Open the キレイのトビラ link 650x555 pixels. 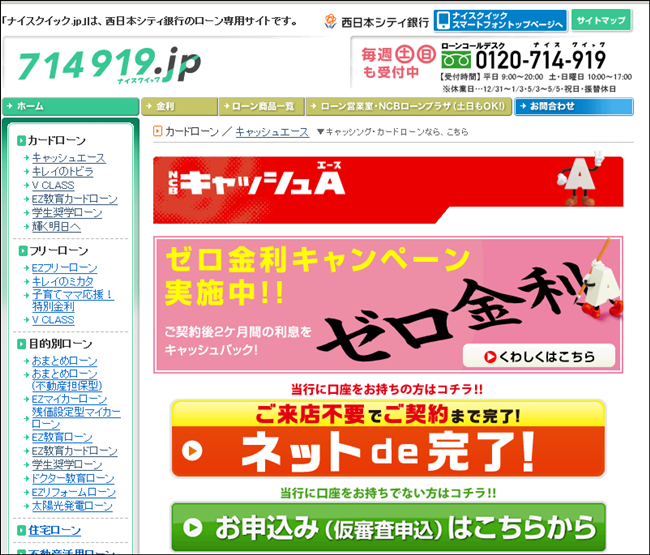click(x=63, y=172)
